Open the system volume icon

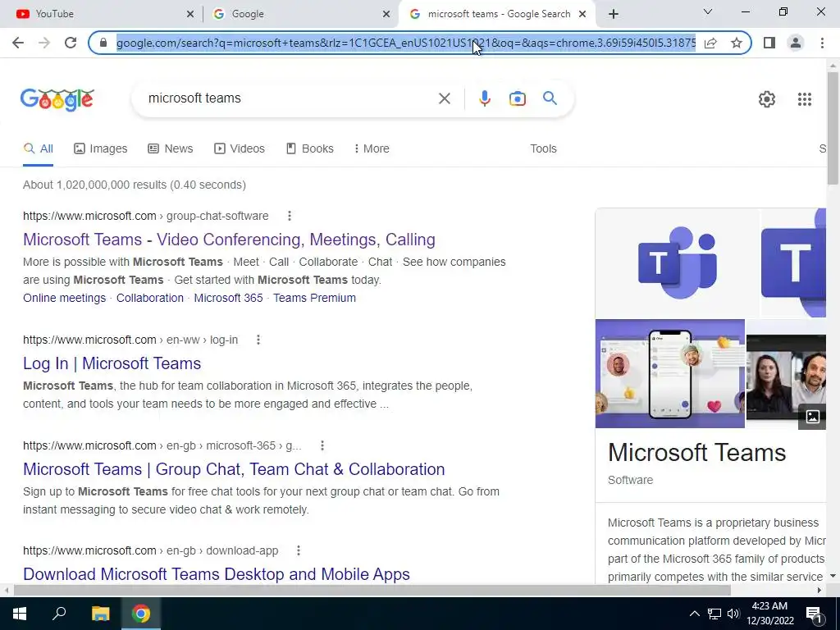(x=733, y=614)
